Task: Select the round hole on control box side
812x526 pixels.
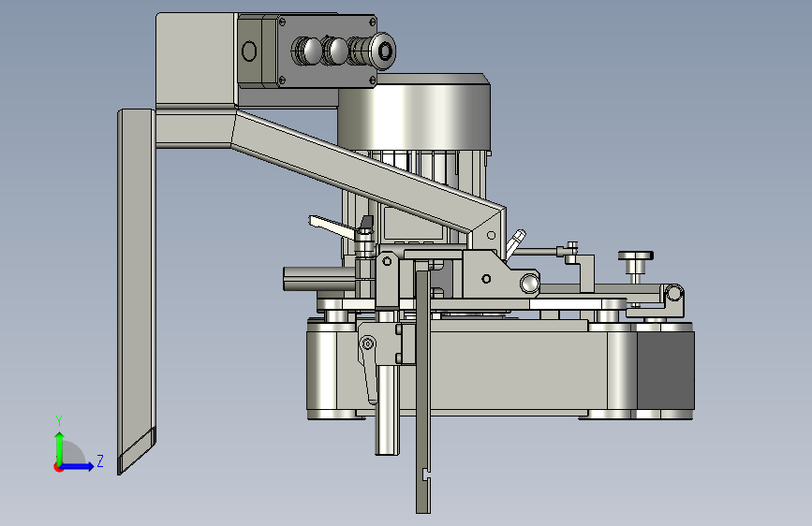Action: 249,51
